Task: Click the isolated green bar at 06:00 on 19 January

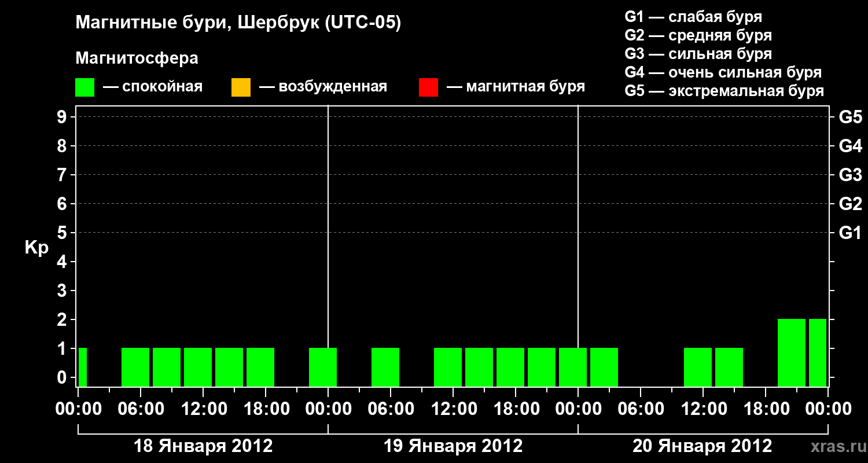Action: click(385, 367)
